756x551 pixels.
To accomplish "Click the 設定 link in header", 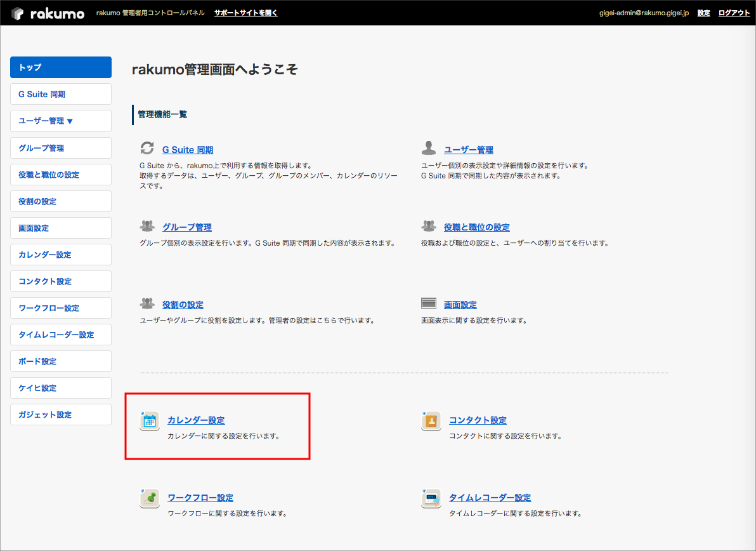I will point(703,13).
